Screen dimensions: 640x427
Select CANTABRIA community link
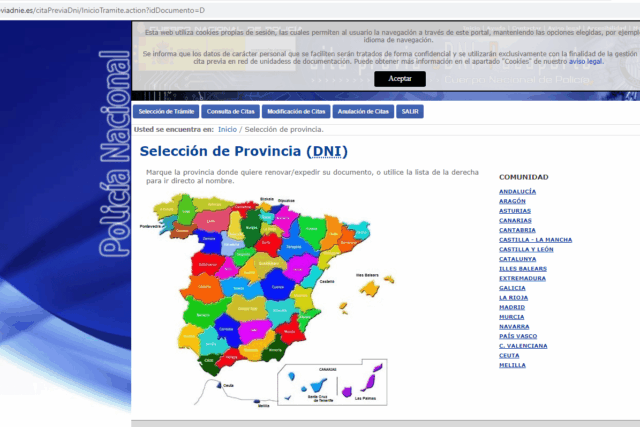click(x=517, y=230)
